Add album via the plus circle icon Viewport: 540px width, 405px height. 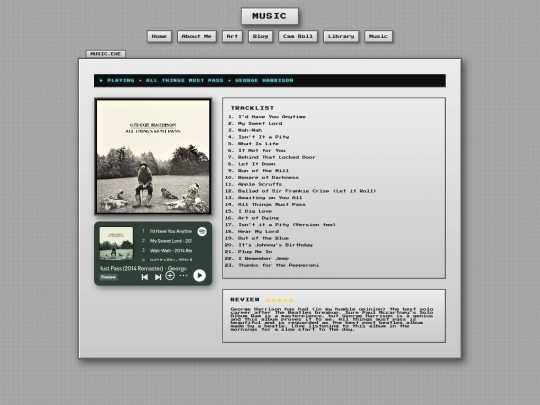point(170,276)
